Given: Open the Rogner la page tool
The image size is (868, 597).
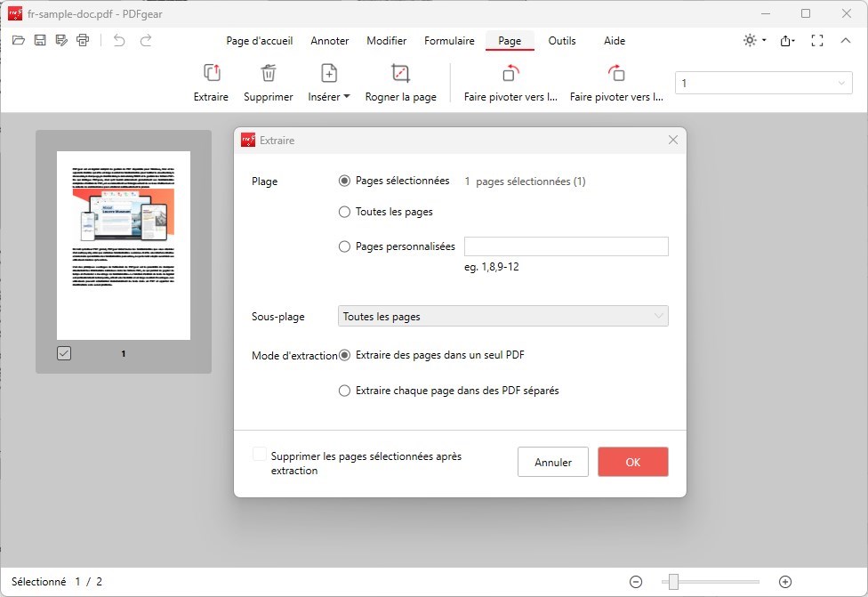Looking at the screenshot, I should tap(400, 80).
